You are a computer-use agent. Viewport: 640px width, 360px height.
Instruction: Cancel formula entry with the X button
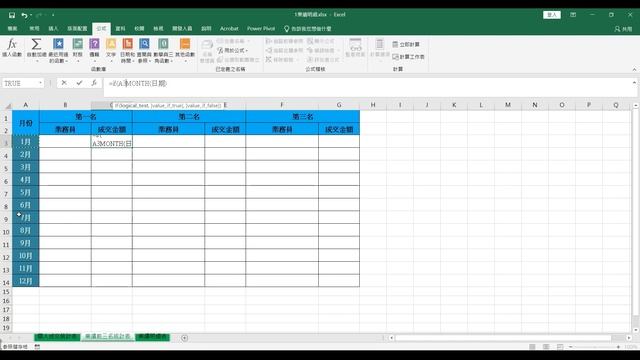pyautogui.click(x=64, y=83)
